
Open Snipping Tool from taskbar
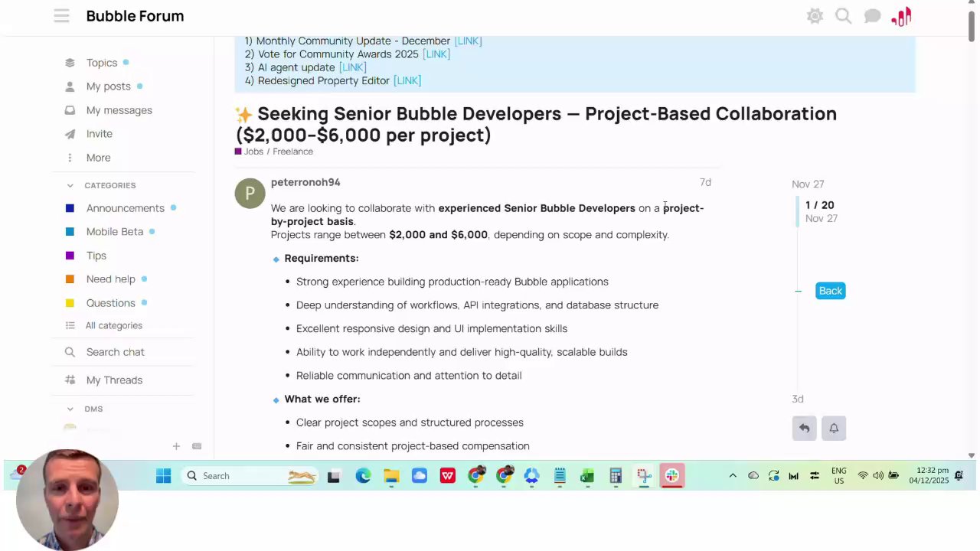point(644,476)
